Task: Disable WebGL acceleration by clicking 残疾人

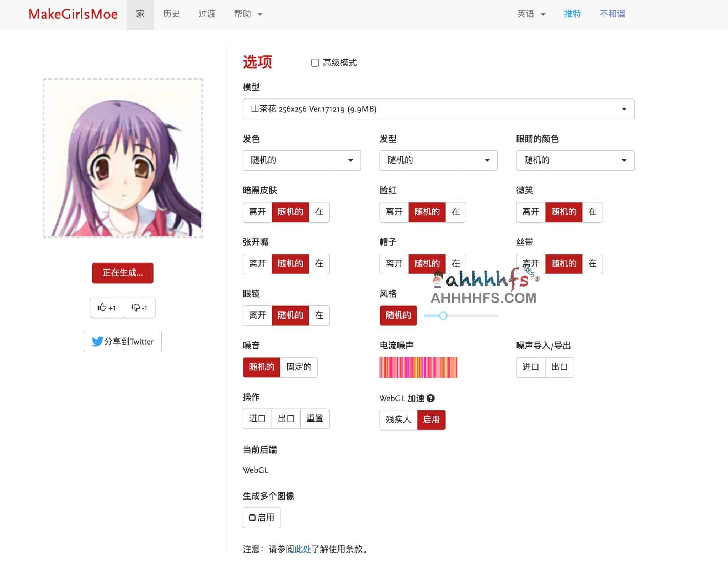Action: 398,420
